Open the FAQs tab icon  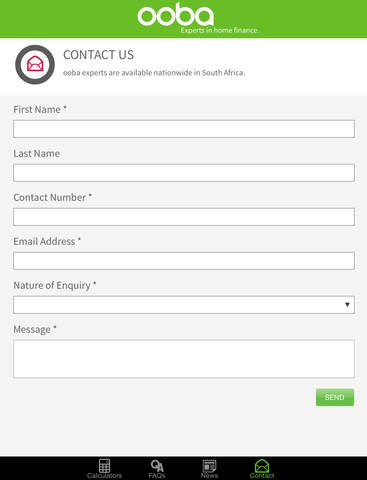157,466
